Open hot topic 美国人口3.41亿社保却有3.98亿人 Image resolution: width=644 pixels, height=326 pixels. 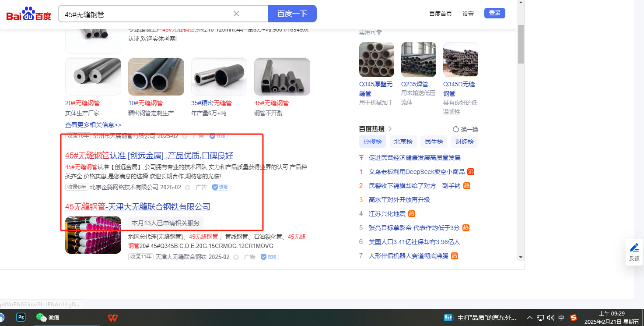tap(414, 242)
